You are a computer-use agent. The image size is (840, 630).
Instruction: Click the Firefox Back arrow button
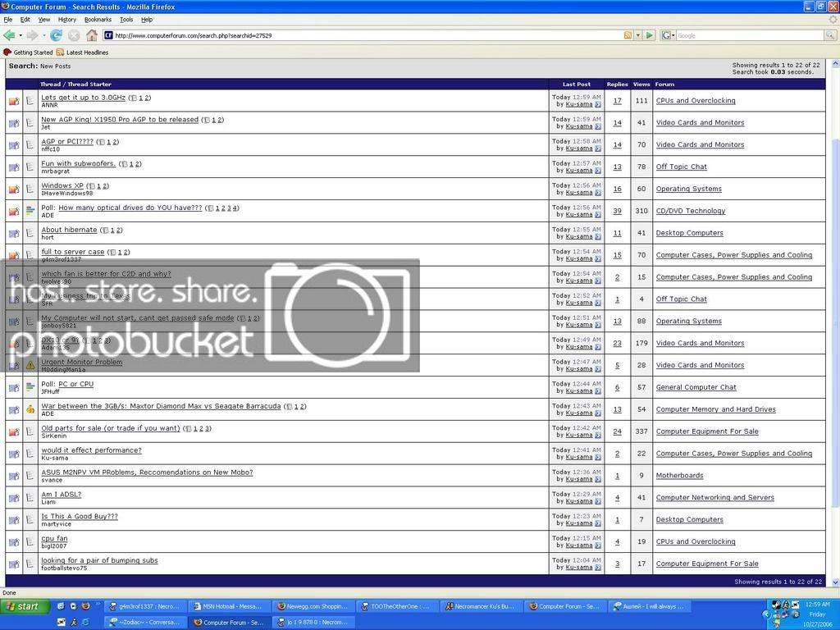pyautogui.click(x=8, y=35)
